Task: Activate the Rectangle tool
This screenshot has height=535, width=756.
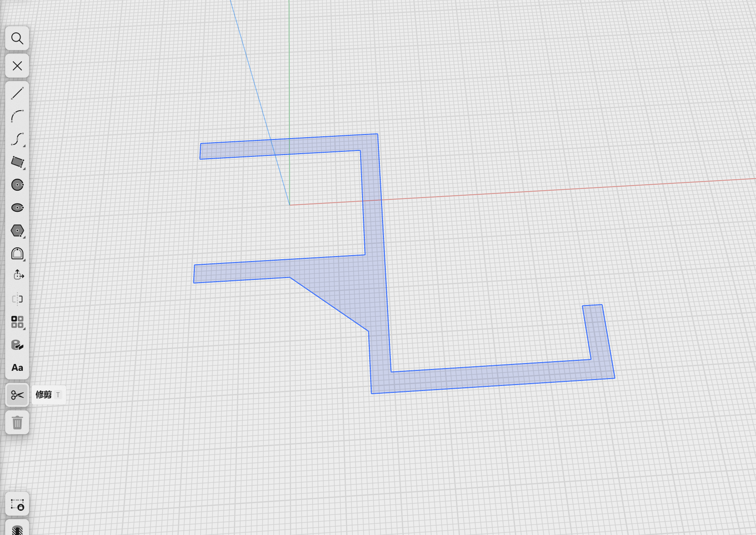Action: (x=17, y=162)
